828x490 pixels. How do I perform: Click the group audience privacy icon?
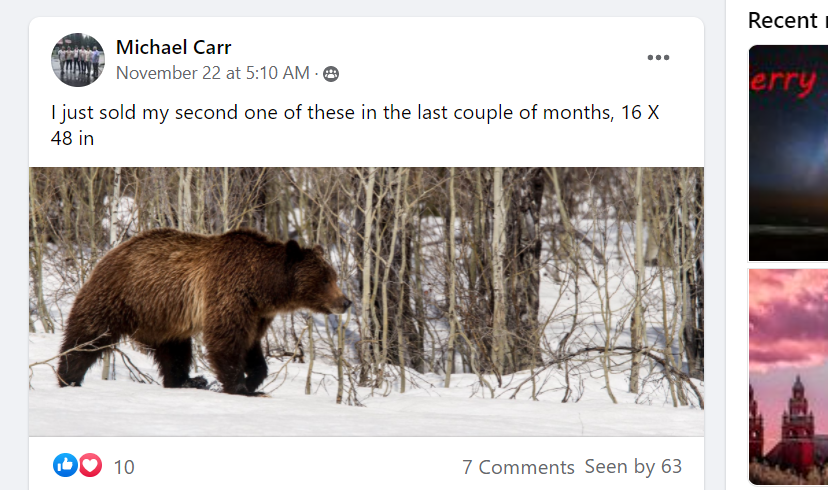pyautogui.click(x=331, y=74)
